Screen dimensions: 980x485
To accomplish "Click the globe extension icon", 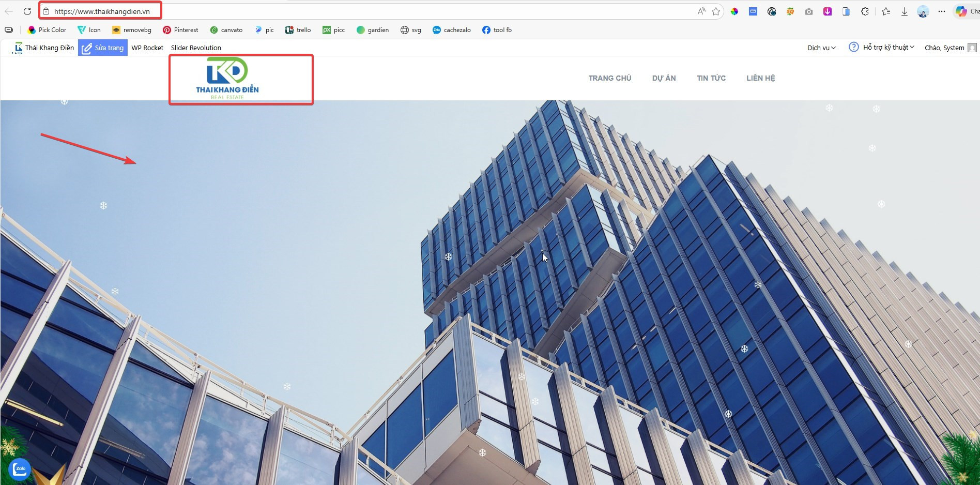I will (x=772, y=11).
